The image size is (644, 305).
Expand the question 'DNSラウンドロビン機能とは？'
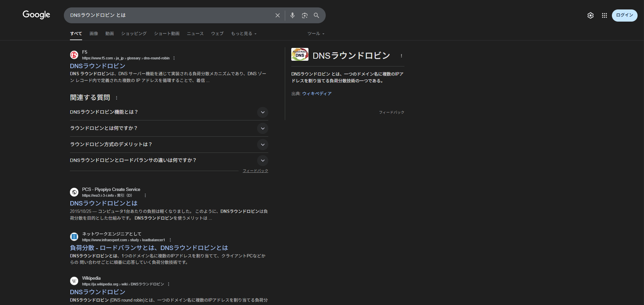tap(263, 112)
